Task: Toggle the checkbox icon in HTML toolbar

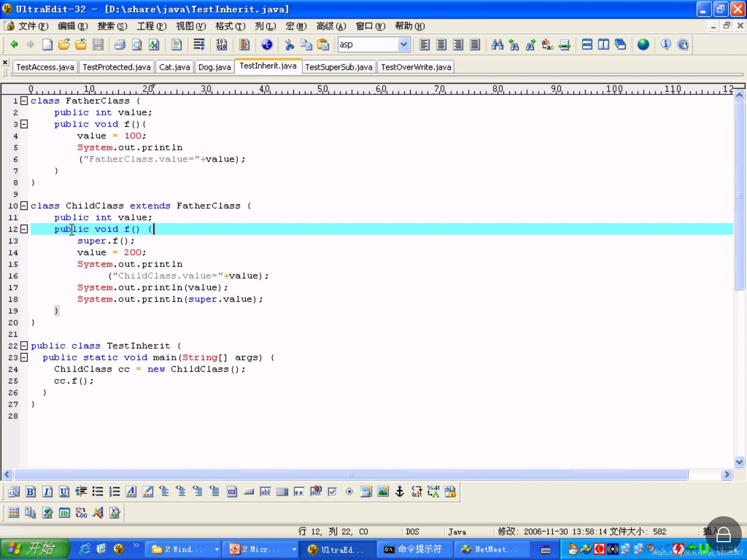Action: tap(332, 491)
